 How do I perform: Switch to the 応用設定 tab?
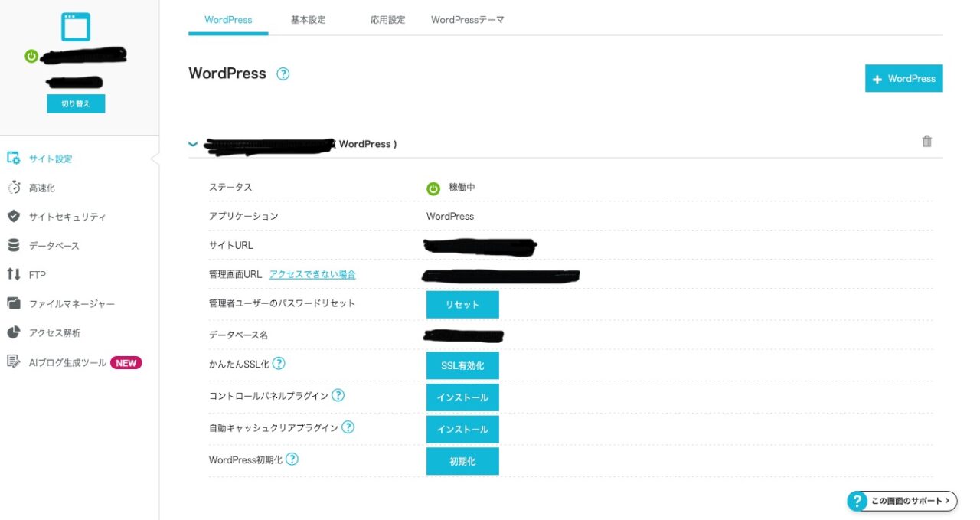[x=387, y=20]
